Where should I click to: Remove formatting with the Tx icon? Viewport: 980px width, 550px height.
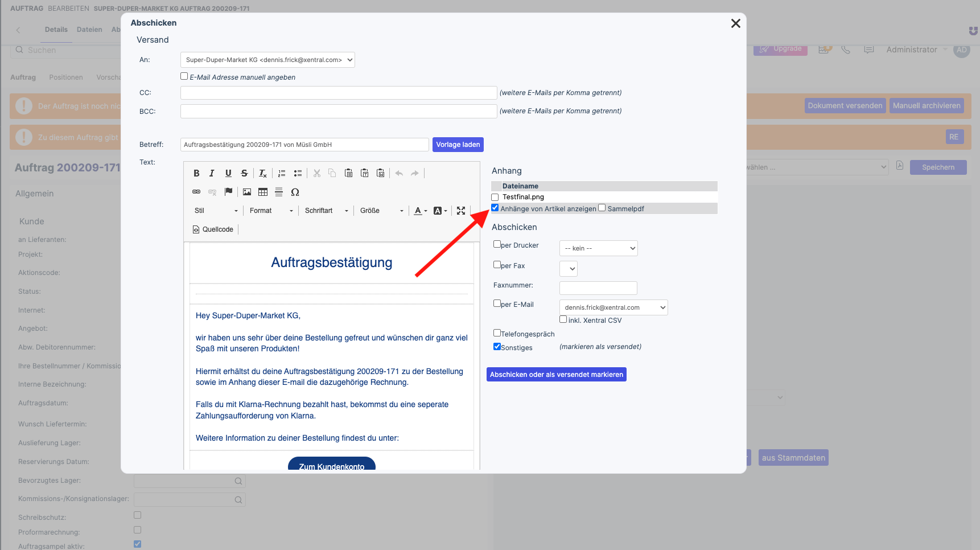262,173
